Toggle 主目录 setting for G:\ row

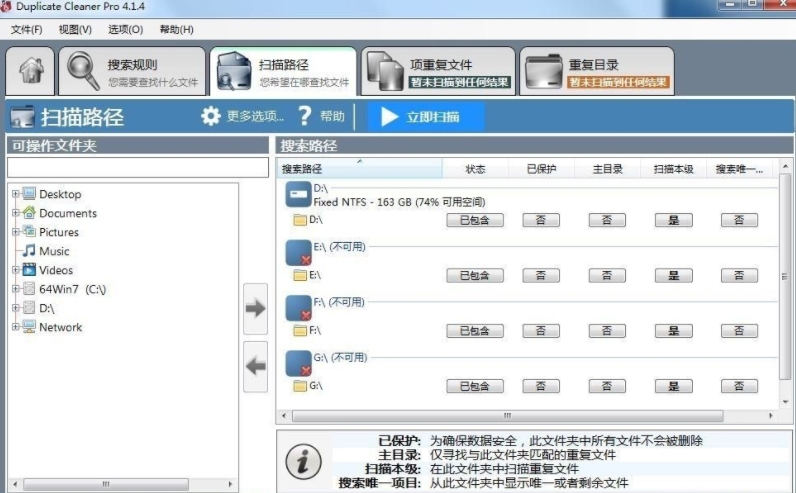pos(607,386)
